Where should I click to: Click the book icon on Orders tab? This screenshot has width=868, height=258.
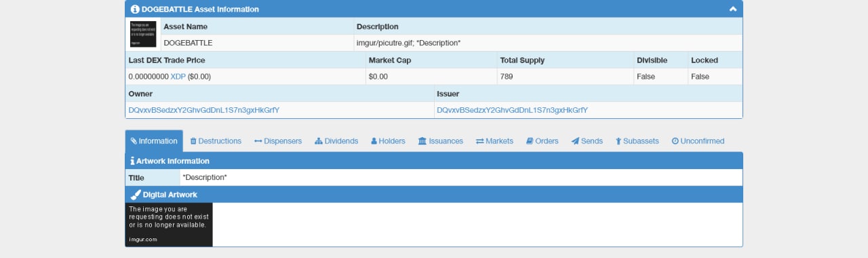(530, 141)
